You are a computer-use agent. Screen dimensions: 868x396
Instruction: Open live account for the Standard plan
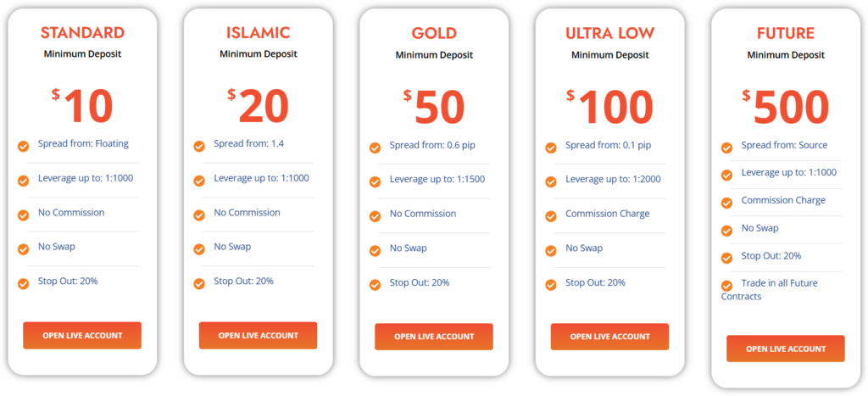(x=82, y=335)
